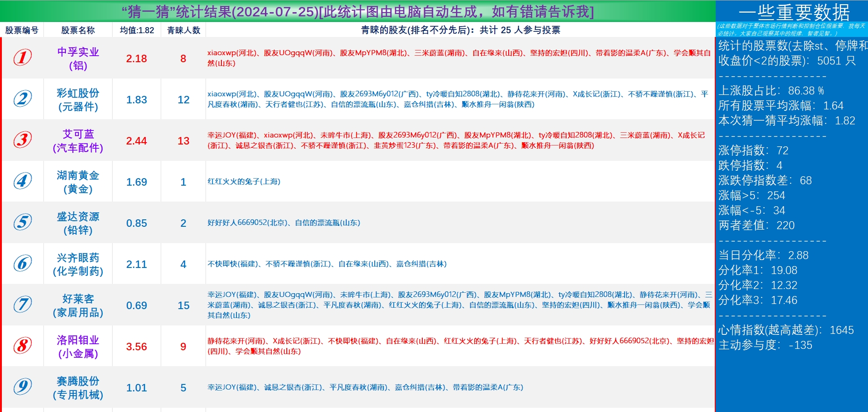The height and width of the screenshot is (412, 868).
Task: Click the 青睐的股友 voters column header
Action: coord(461,30)
